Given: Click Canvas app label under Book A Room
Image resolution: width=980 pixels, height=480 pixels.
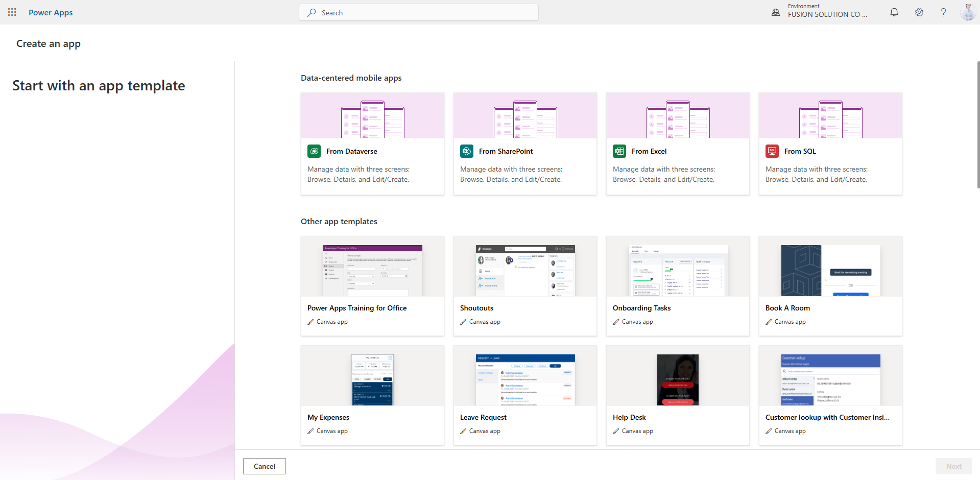Looking at the screenshot, I should (x=790, y=322).
